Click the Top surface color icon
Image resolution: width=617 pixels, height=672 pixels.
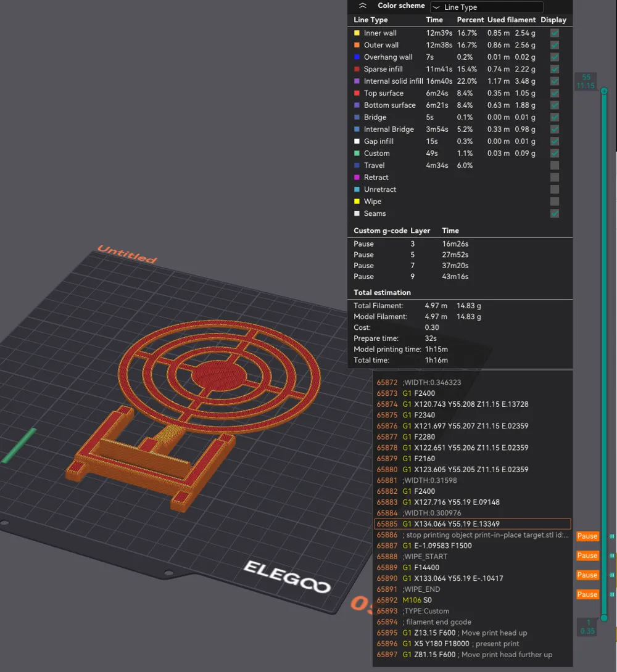(x=357, y=93)
